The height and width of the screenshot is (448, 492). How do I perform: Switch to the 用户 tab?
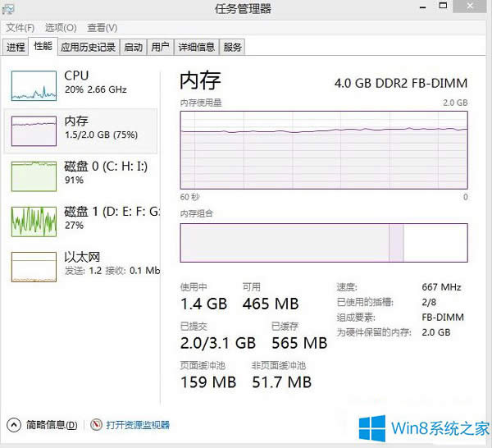[x=160, y=48]
